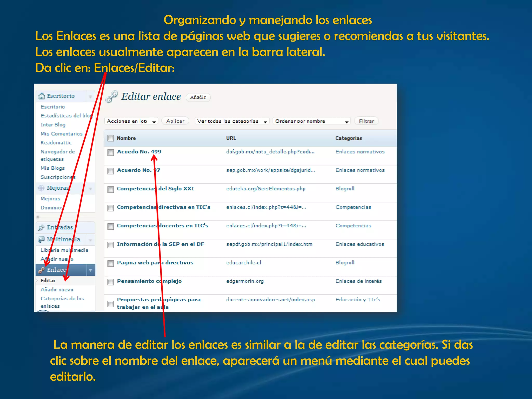532x399 pixels.
Task: Select Competencias directivas en TIC's checkbox
Action: click(x=111, y=208)
